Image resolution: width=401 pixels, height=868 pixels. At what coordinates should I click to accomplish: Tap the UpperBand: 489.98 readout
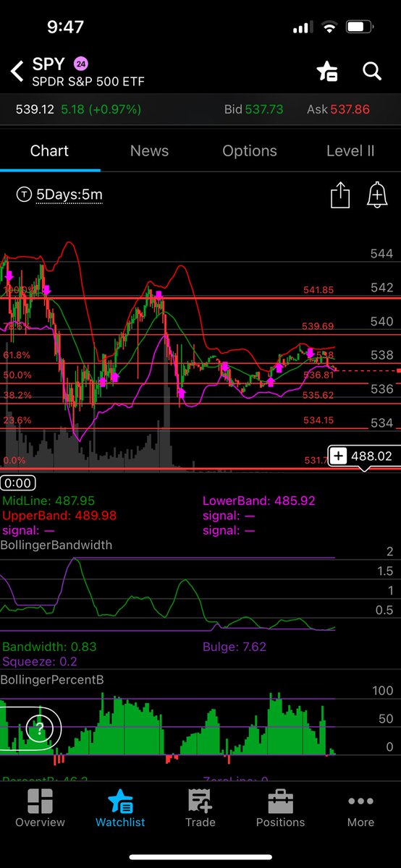point(59,515)
